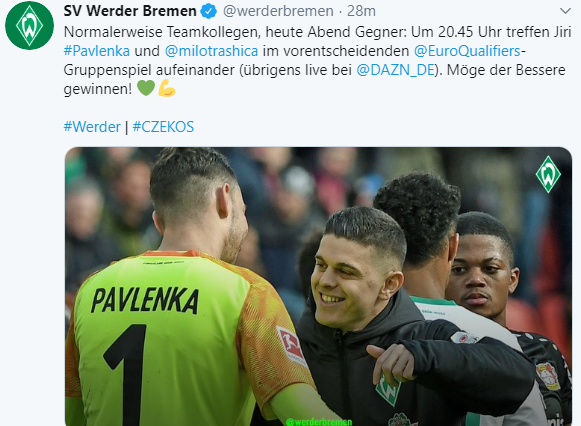Image resolution: width=581 pixels, height=426 pixels.
Task: Open the #Werder hashtag
Action: click(x=92, y=127)
